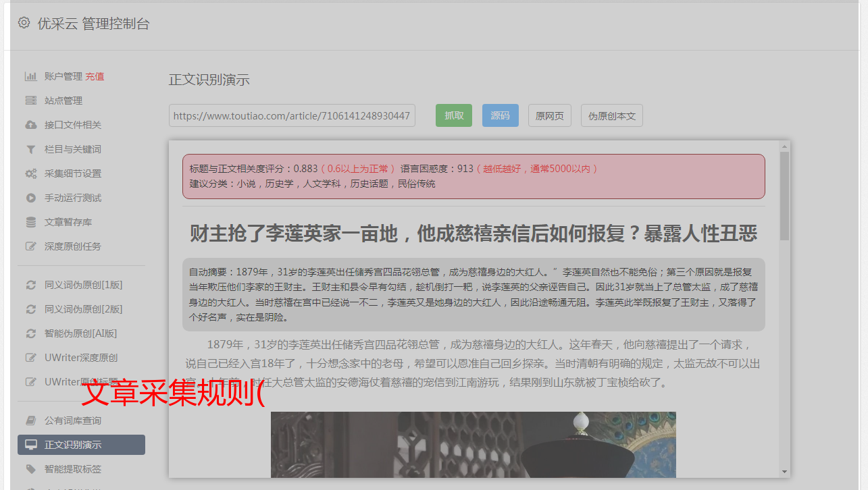Click the 伪原创本文 button
The width and height of the screenshot is (868, 490).
[612, 115]
